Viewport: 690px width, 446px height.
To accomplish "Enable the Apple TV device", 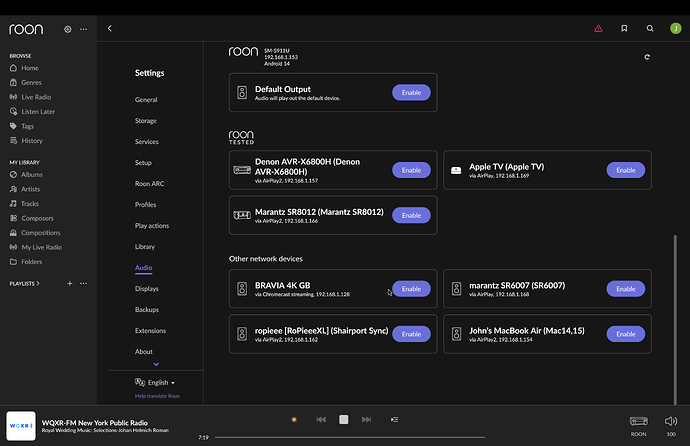I will coord(625,170).
